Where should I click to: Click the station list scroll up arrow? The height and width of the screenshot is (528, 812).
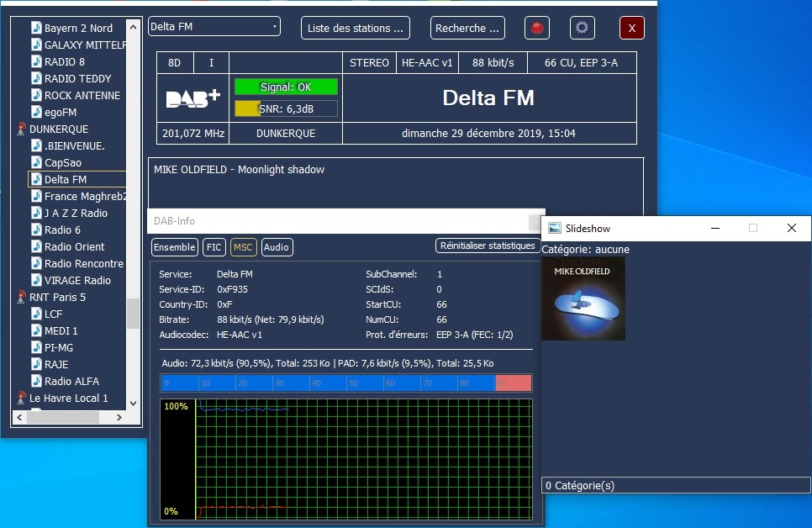click(133, 26)
